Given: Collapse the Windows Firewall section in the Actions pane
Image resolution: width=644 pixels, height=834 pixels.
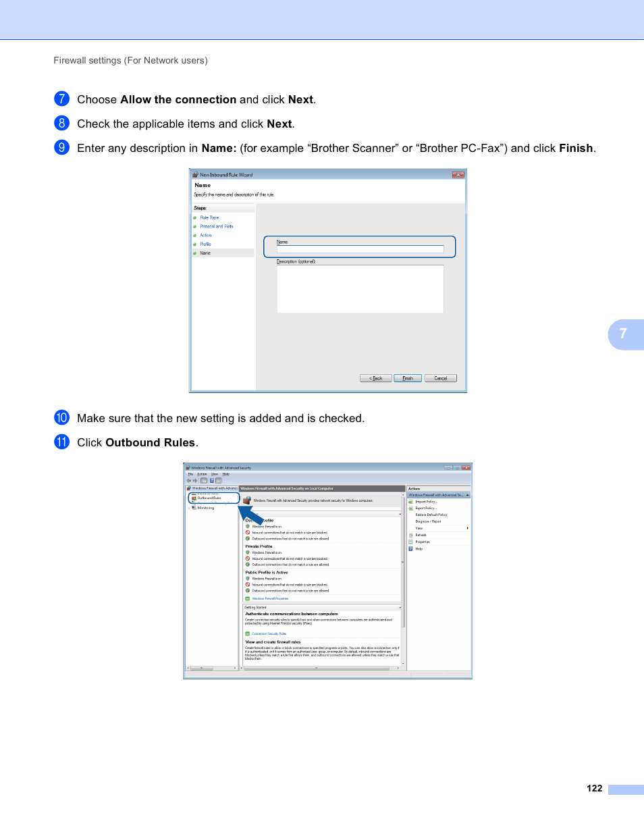Looking at the screenshot, I should coord(467,495).
